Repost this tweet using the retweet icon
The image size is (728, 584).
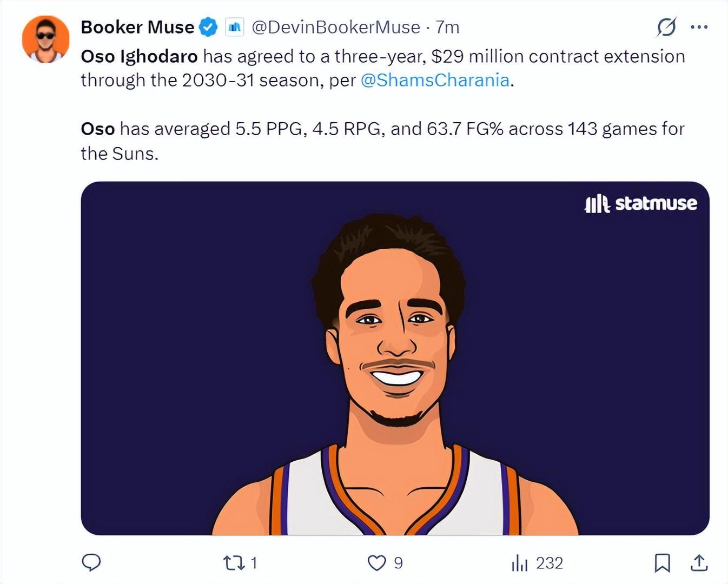coord(234,563)
